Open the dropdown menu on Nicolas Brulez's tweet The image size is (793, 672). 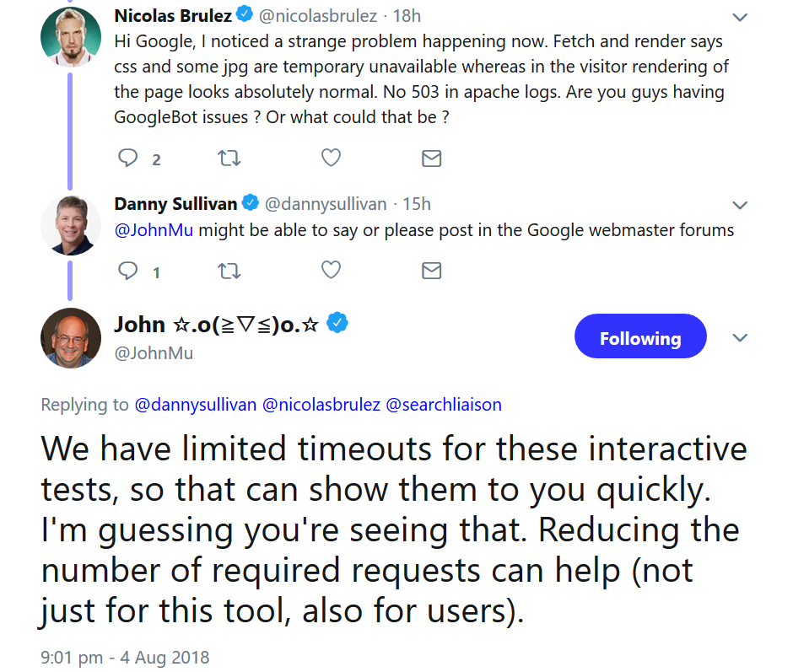[740, 16]
